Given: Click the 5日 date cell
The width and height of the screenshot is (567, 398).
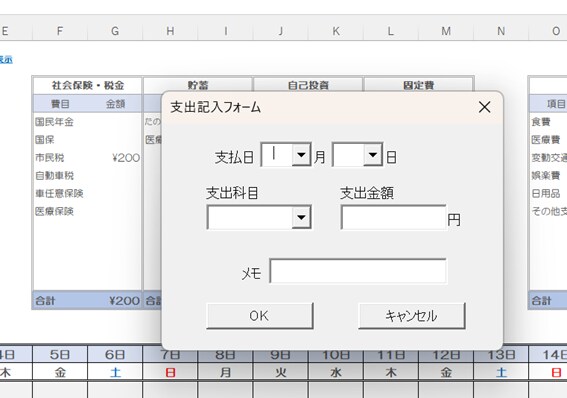Looking at the screenshot, I should pos(60,355).
